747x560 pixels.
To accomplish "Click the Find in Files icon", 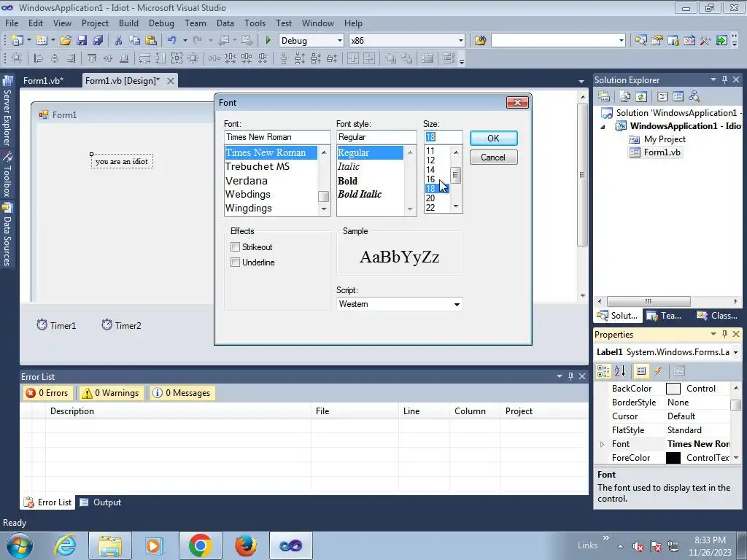I will tap(480, 41).
